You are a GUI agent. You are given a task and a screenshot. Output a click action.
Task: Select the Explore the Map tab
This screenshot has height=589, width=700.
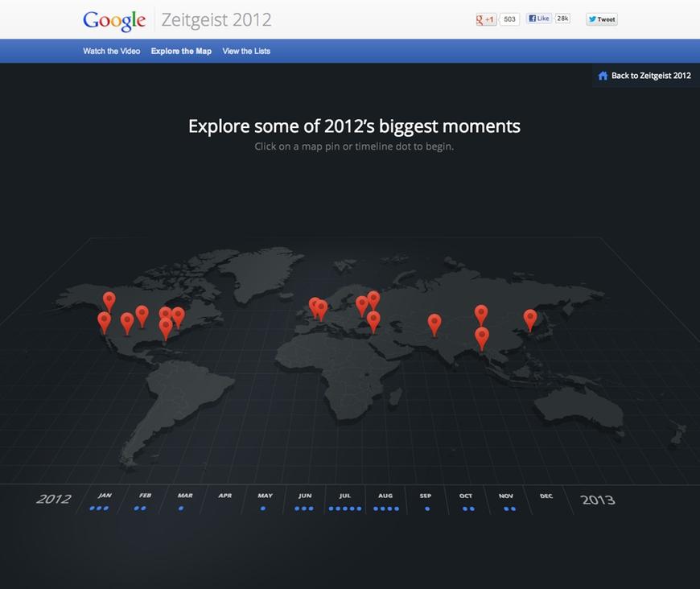181,51
